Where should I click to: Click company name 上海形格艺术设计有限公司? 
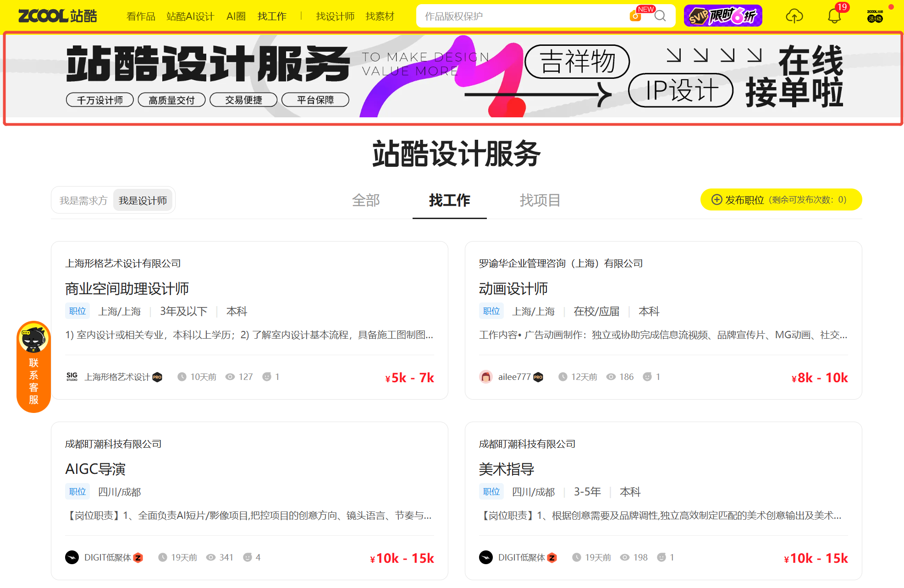coord(123,264)
